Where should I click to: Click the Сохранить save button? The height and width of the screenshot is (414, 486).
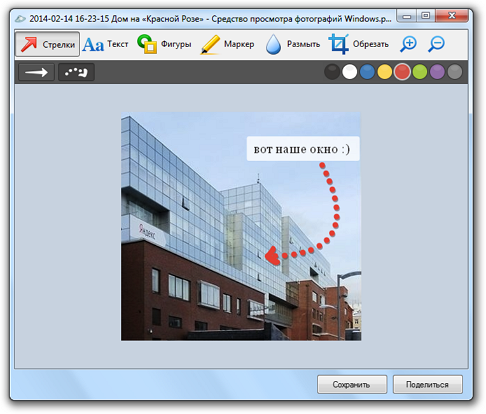352,384
